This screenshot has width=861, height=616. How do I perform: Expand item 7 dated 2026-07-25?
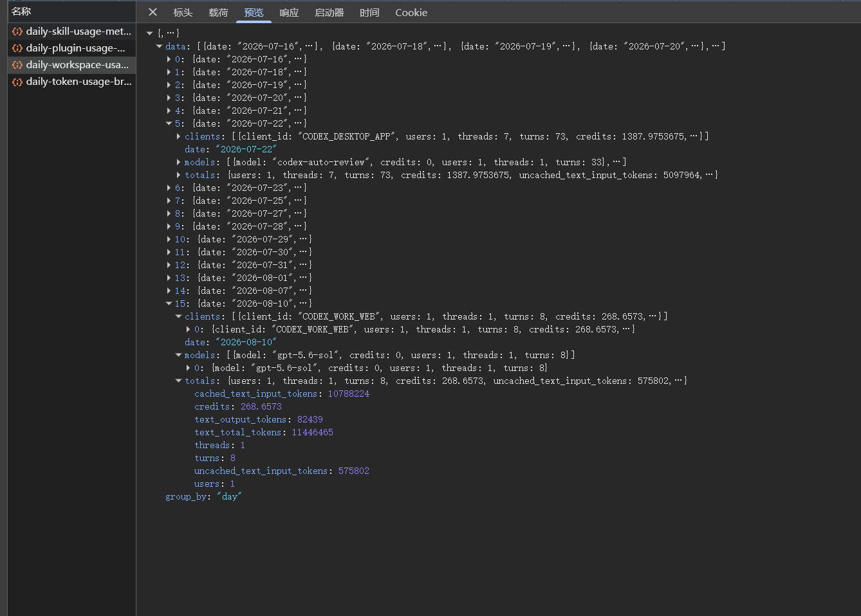point(169,201)
